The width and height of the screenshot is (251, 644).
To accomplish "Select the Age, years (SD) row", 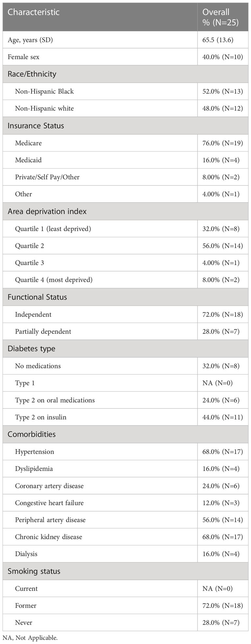I will pyautogui.click(x=125, y=40).
